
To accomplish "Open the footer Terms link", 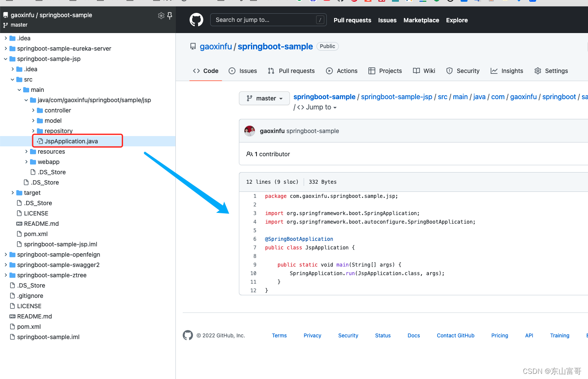I will 279,336.
